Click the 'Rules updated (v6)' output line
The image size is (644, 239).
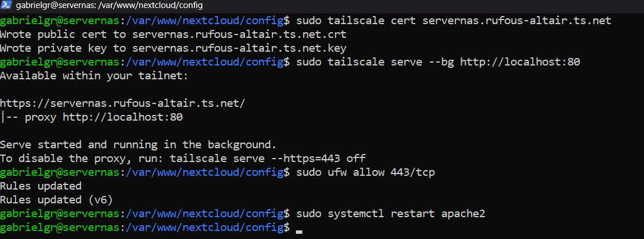56,199
